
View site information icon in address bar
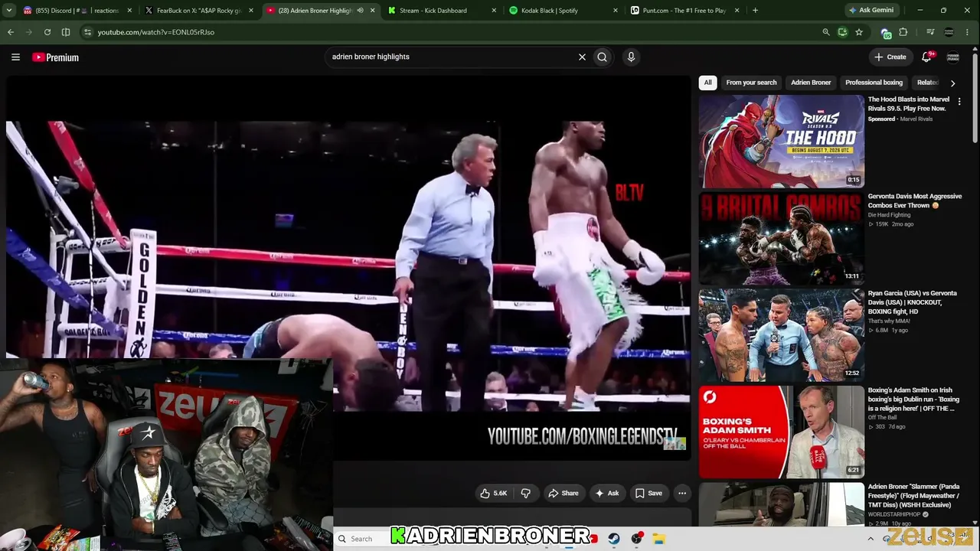(x=87, y=32)
